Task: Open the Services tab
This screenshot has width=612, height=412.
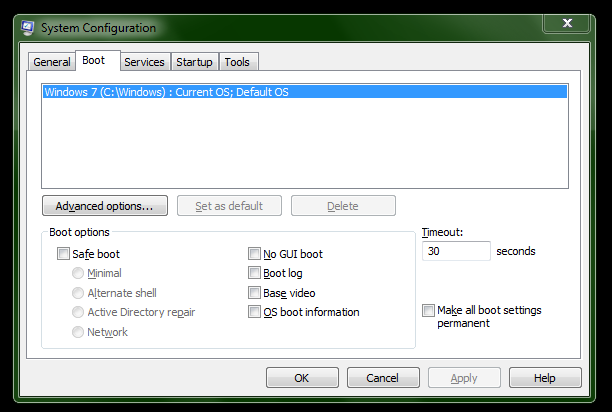Action: tap(144, 62)
